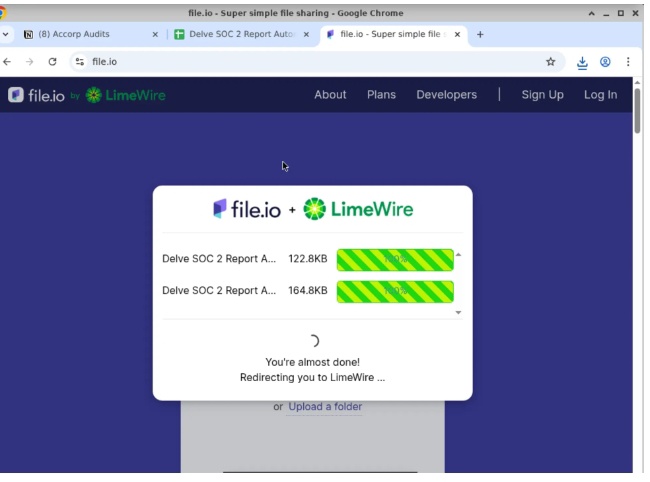Bookmark this page with the star icon
The height and width of the screenshot is (482, 650).
(x=551, y=62)
